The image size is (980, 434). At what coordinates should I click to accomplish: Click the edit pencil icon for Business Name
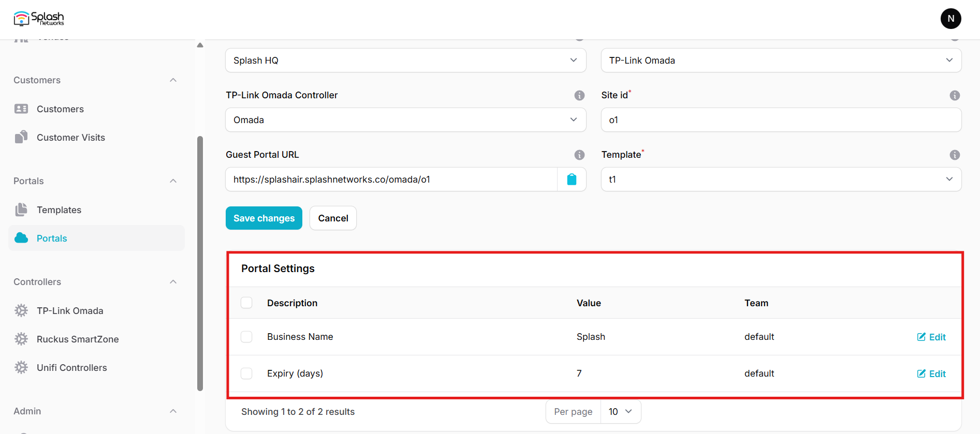pyautogui.click(x=922, y=337)
